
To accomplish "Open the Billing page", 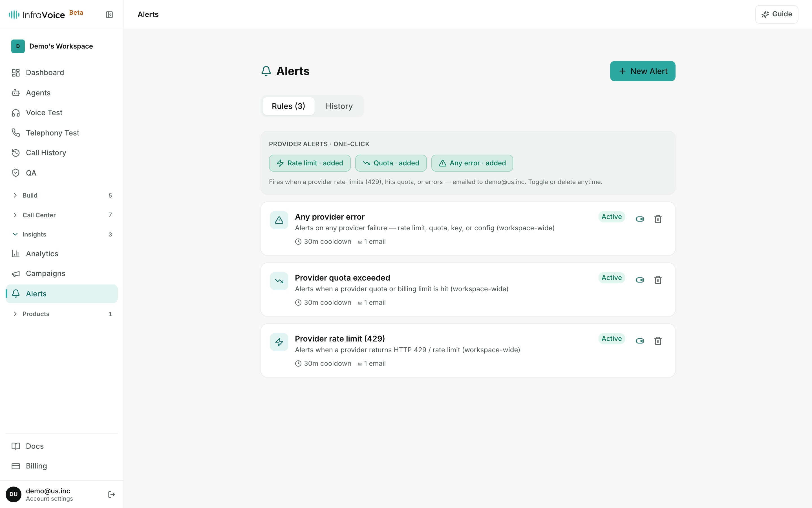I will tap(62, 466).
